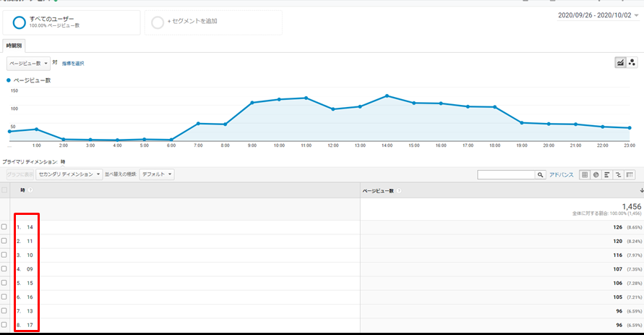
Task: Check the checkbox for row 4 (hour 09)
Action: pos(4,269)
